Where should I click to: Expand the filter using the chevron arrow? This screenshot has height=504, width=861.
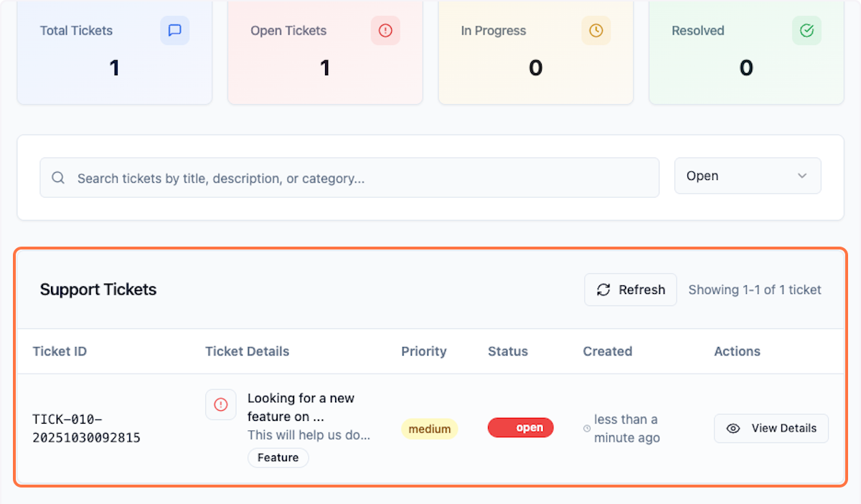pos(802,176)
